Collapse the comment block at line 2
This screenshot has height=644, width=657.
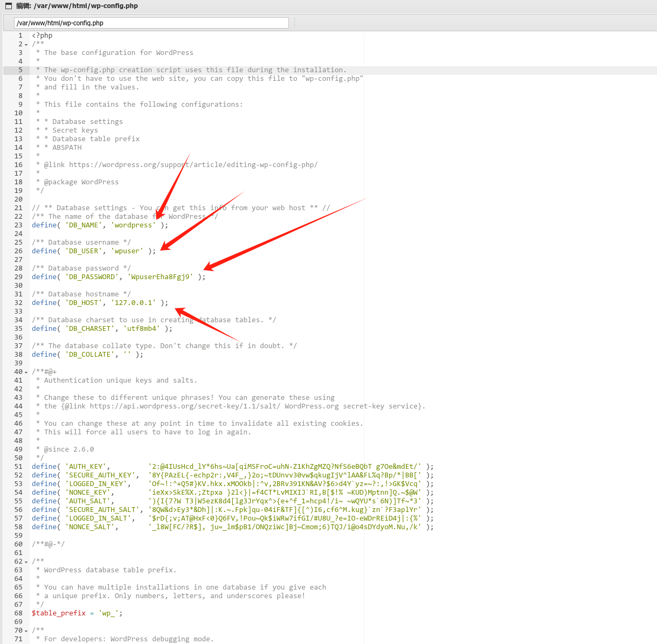pyautogui.click(x=26, y=45)
